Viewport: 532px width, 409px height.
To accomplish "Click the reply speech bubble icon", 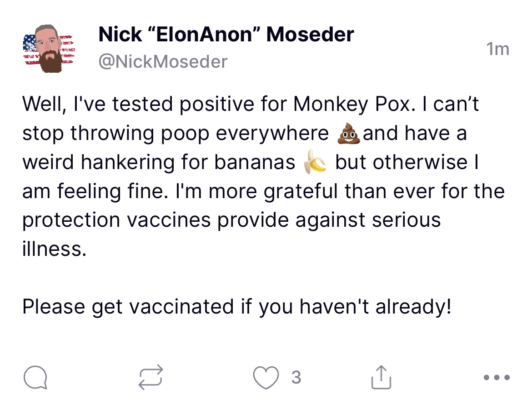I will click(x=35, y=378).
